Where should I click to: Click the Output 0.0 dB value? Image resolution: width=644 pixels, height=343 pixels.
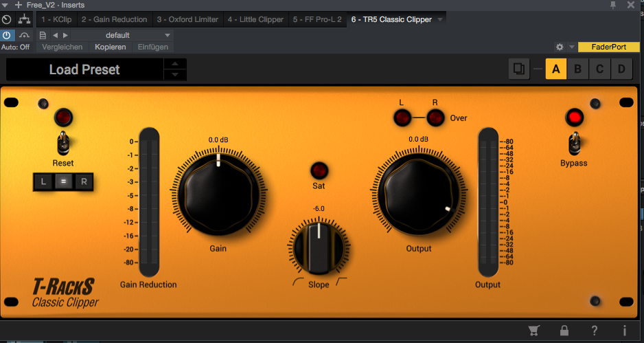(419, 140)
